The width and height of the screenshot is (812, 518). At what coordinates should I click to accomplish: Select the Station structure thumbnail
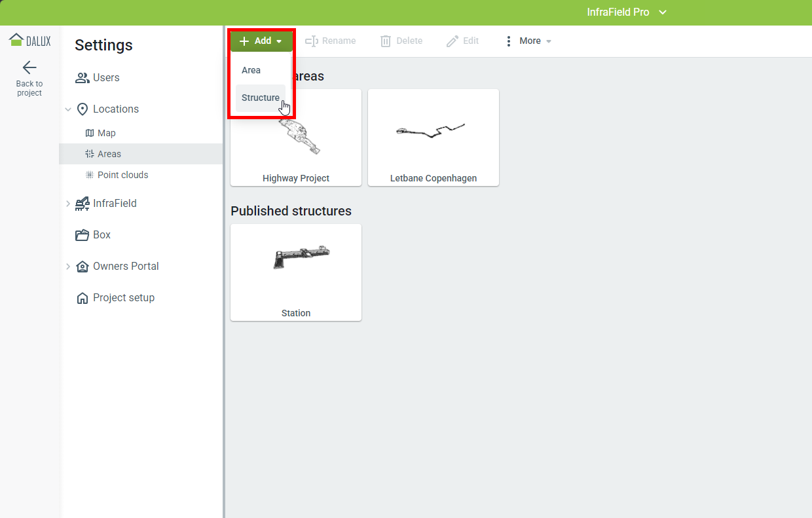tap(295, 272)
